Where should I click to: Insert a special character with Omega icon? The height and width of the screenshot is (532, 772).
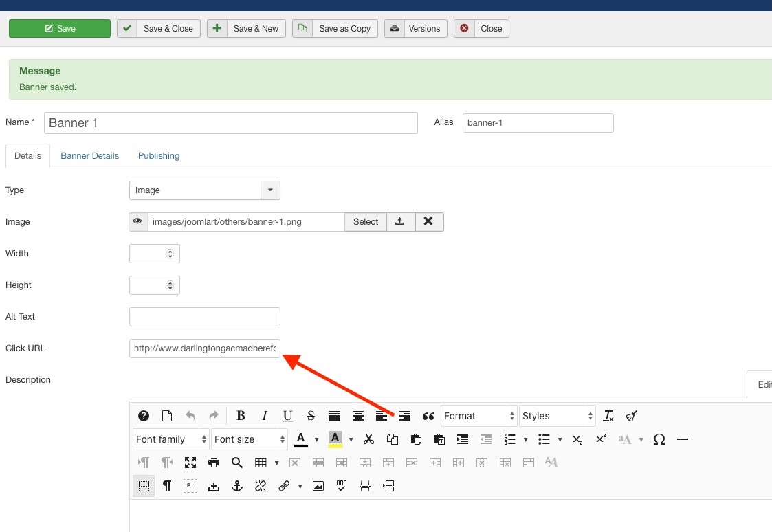659,439
